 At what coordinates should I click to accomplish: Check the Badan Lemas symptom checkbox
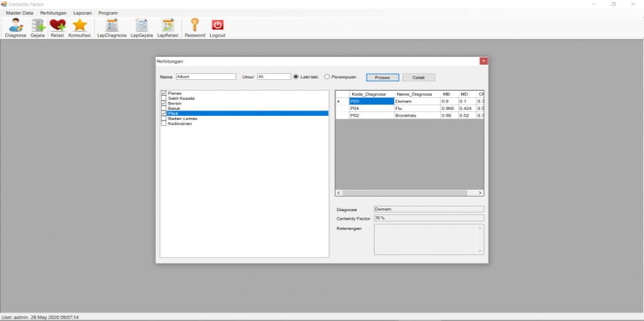[163, 119]
